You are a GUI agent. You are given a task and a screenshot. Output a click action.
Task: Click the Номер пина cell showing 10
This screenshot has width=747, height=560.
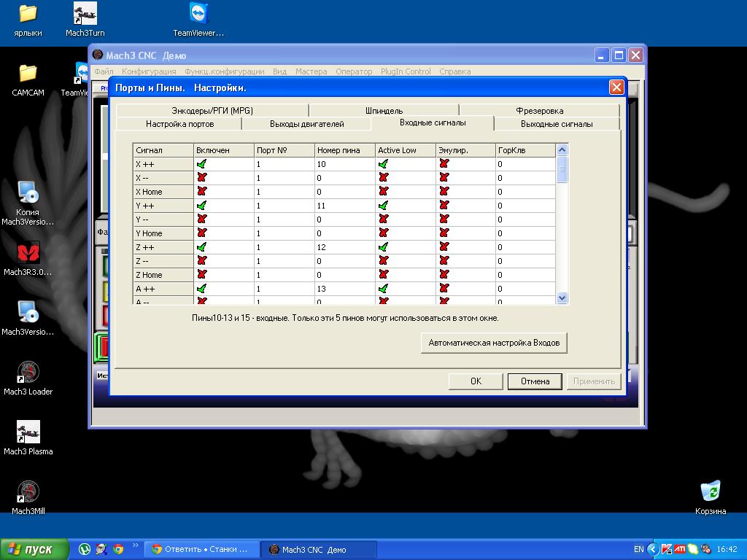[x=345, y=164]
